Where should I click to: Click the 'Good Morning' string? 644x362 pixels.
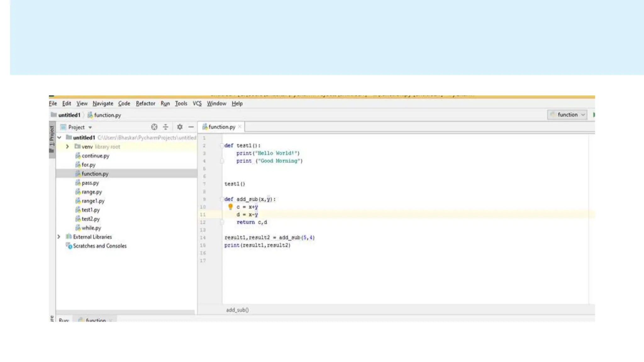279,161
